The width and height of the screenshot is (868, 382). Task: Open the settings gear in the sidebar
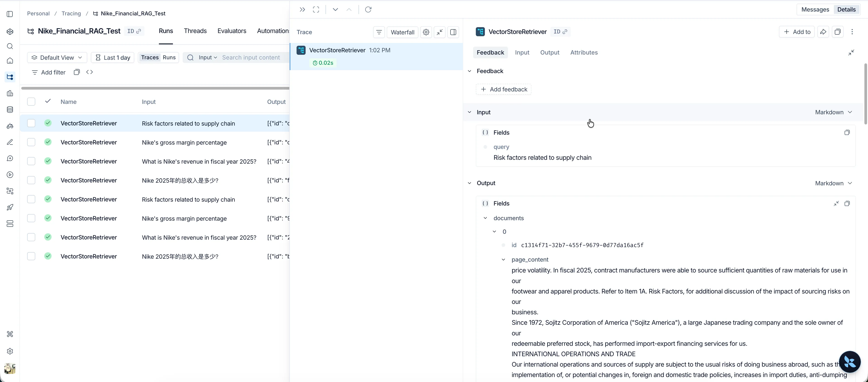10,351
